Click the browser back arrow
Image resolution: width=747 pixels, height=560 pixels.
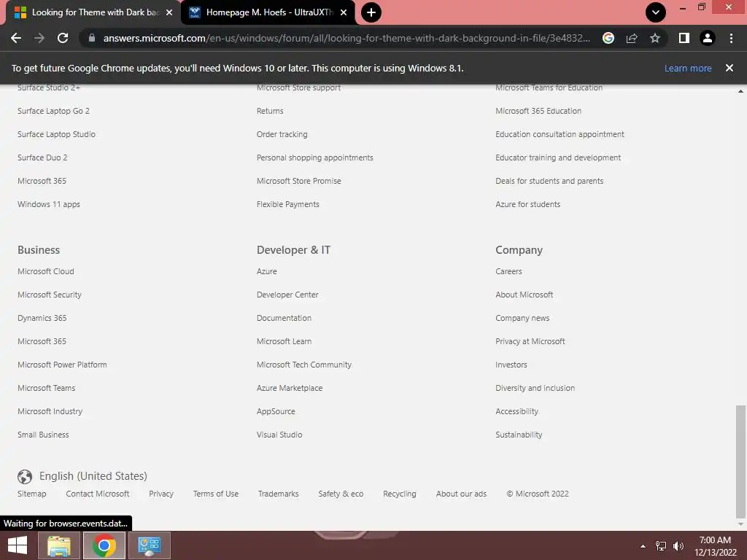16,38
